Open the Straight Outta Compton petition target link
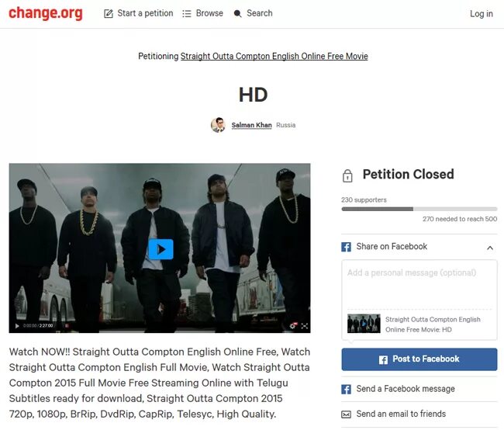 click(x=274, y=57)
